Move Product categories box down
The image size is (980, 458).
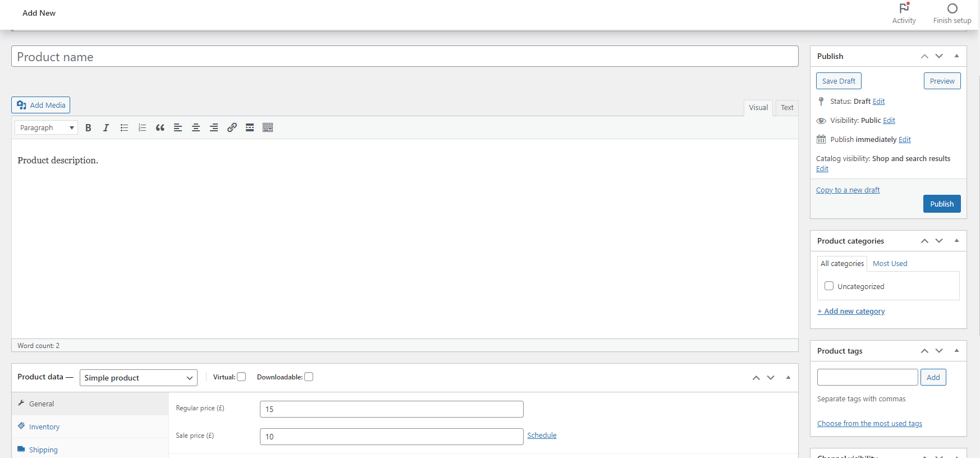939,241
